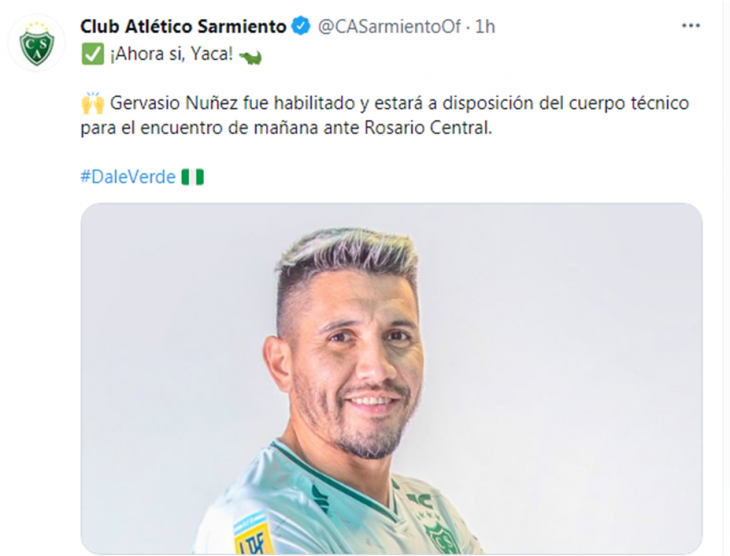
Task: Click the Gervasio Nuñez announcement paragraph
Action: (385, 115)
